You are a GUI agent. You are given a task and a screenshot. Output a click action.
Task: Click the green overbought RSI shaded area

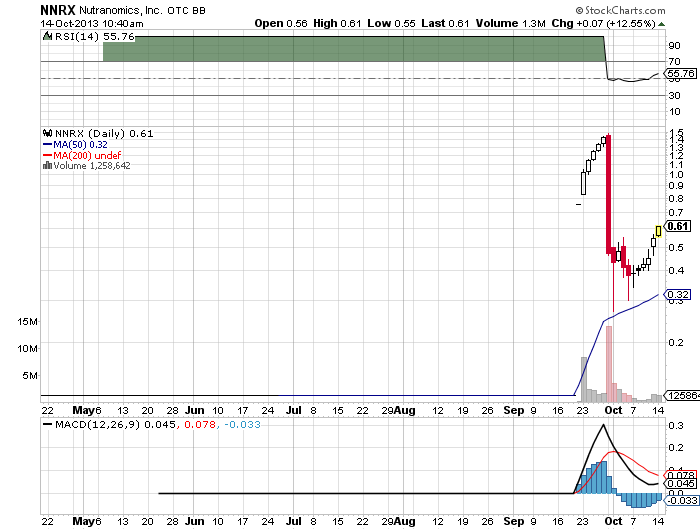pos(353,49)
